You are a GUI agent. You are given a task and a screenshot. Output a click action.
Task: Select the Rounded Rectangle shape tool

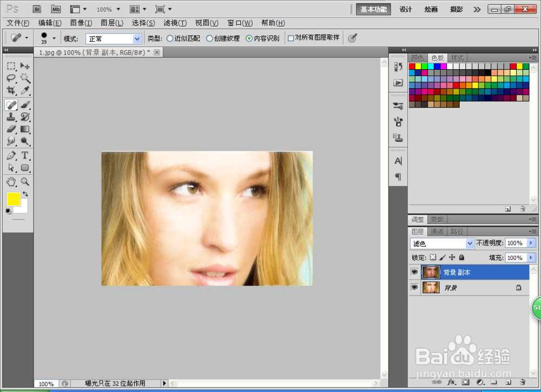(25, 168)
